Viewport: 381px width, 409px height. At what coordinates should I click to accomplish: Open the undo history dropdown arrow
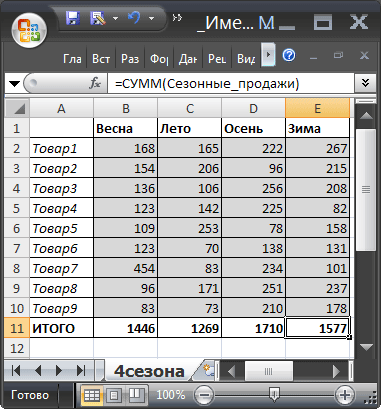pos(151,18)
